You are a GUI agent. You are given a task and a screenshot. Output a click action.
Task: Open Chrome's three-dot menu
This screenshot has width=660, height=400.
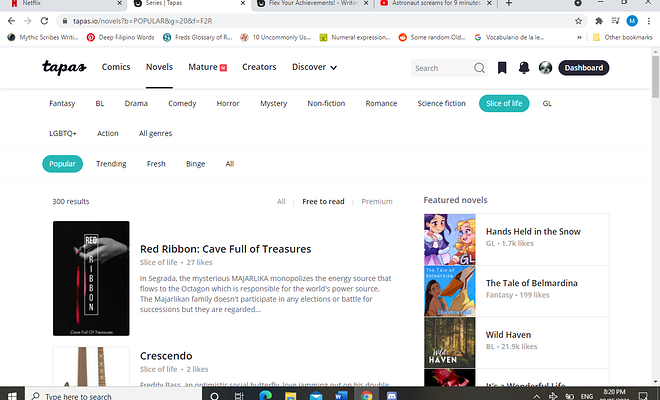click(x=649, y=20)
